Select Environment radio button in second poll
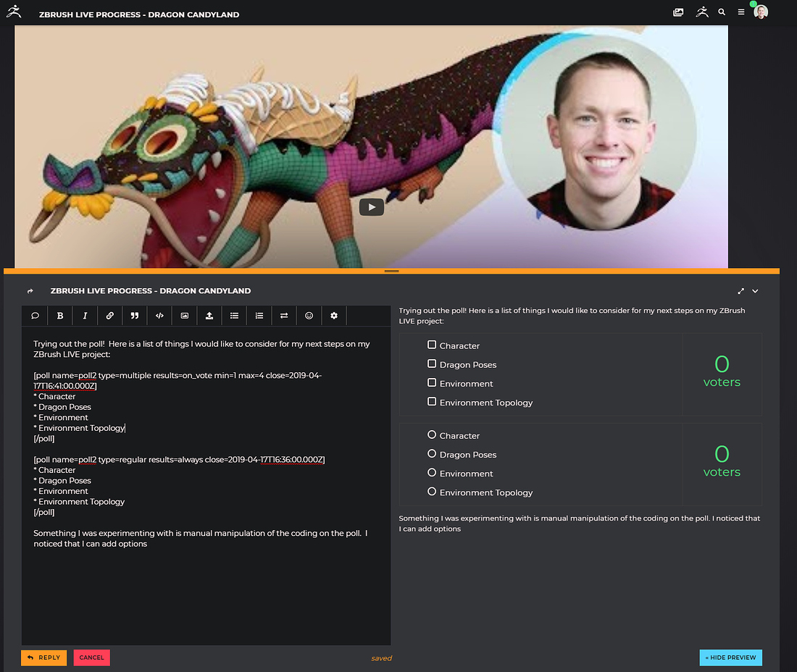 point(432,472)
